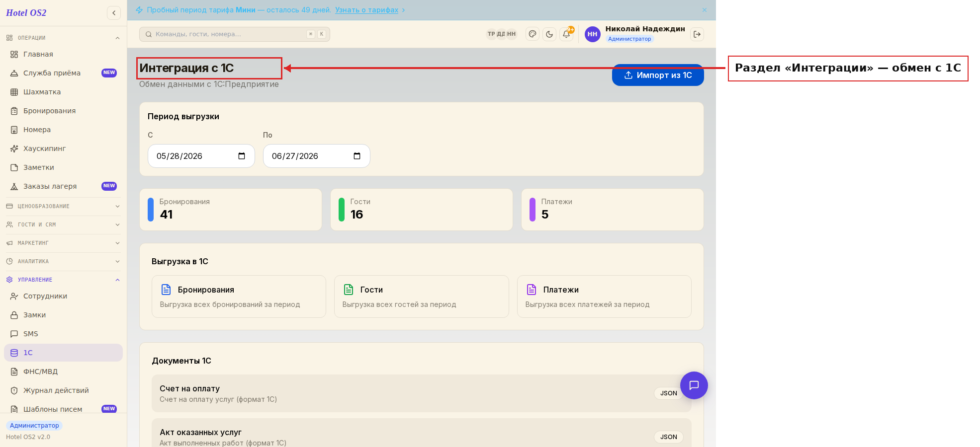Open calendar picker for start date
The height and width of the screenshot is (447, 980).
click(x=242, y=156)
